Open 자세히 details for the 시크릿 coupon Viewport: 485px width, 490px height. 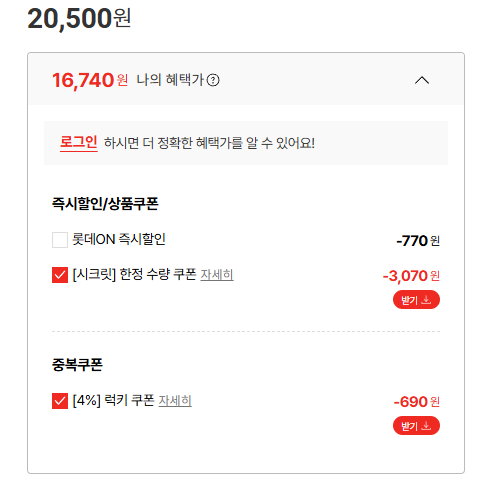[217, 275]
